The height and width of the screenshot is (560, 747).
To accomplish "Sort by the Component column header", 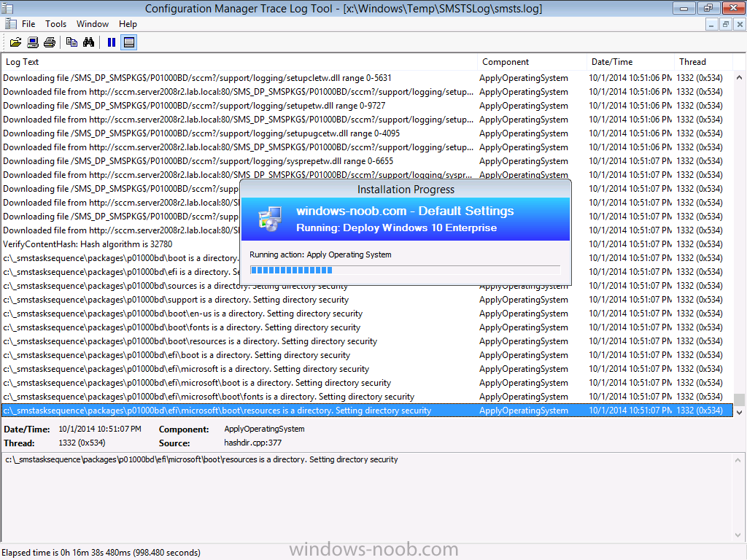I will click(x=532, y=62).
